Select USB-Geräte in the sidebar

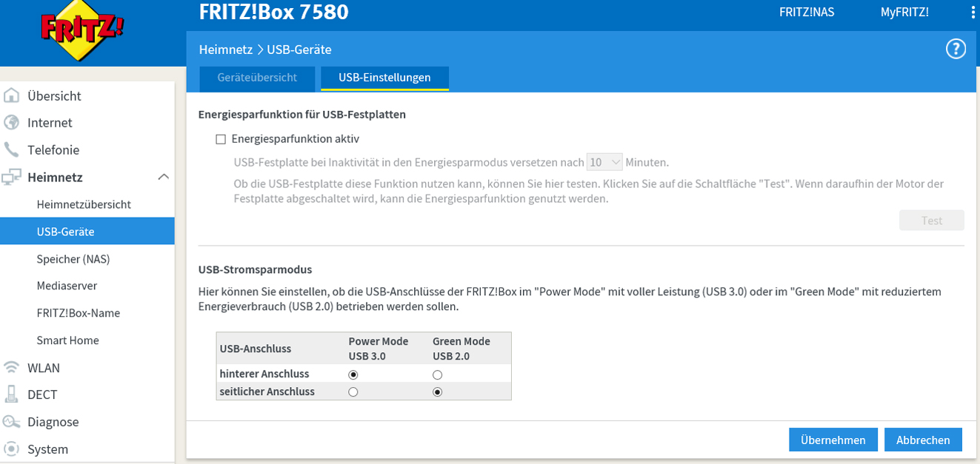[x=87, y=232]
